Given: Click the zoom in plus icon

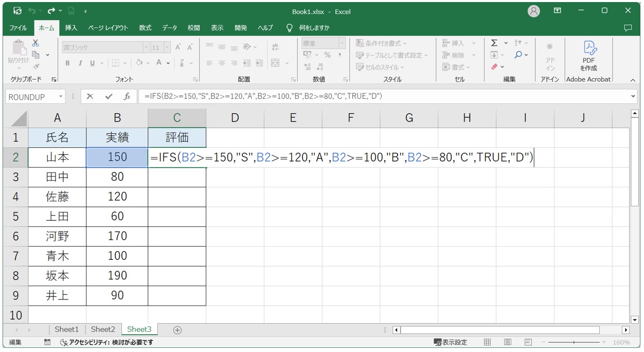Looking at the screenshot, I should [x=604, y=342].
